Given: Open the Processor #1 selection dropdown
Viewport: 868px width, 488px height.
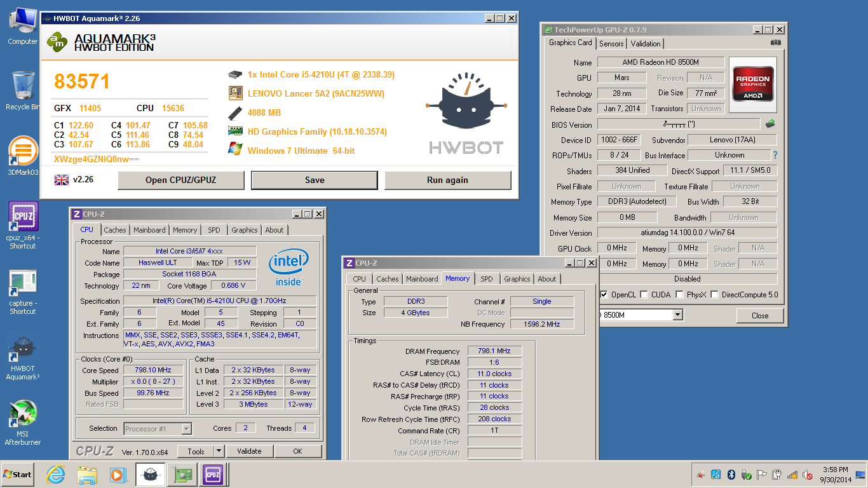Looking at the screenshot, I should (186, 429).
